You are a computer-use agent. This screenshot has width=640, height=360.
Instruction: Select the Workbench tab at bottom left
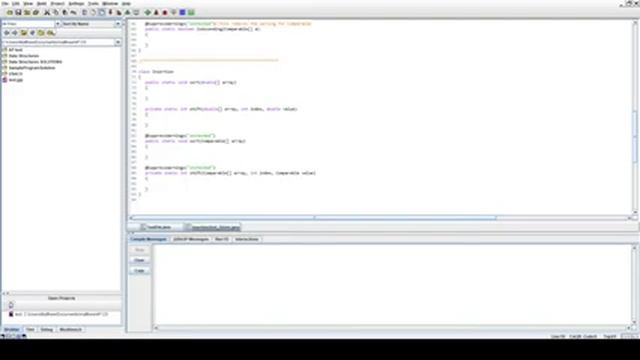click(71, 329)
